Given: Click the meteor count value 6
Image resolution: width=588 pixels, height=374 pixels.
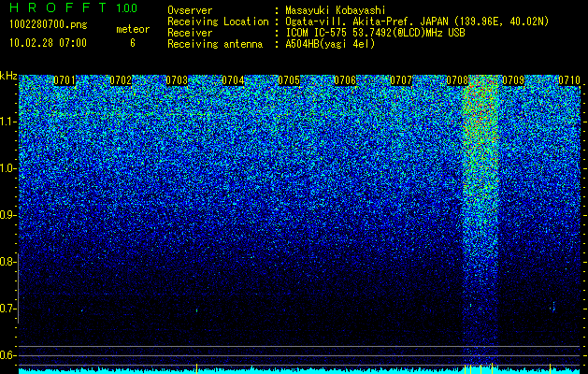Looking at the screenshot, I should click(133, 43).
